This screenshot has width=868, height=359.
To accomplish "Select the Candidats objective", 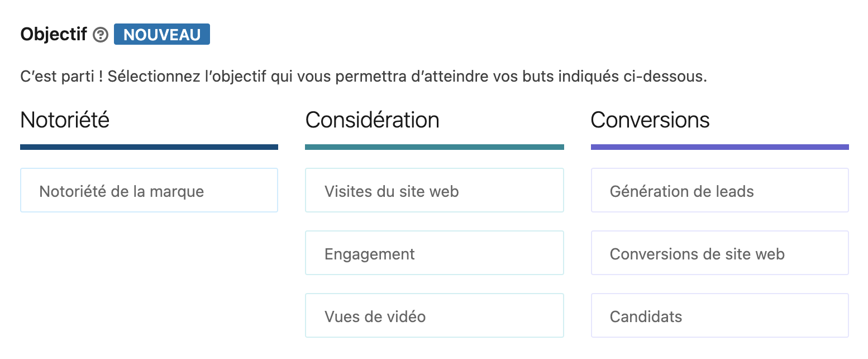I will [720, 315].
